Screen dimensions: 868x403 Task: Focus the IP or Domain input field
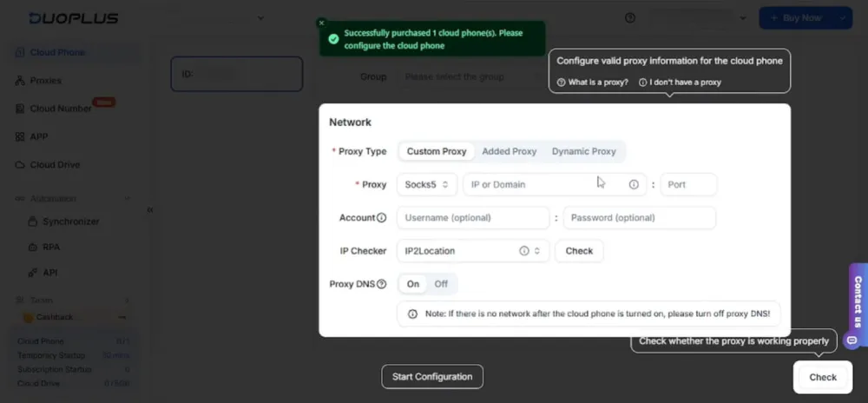click(x=555, y=184)
